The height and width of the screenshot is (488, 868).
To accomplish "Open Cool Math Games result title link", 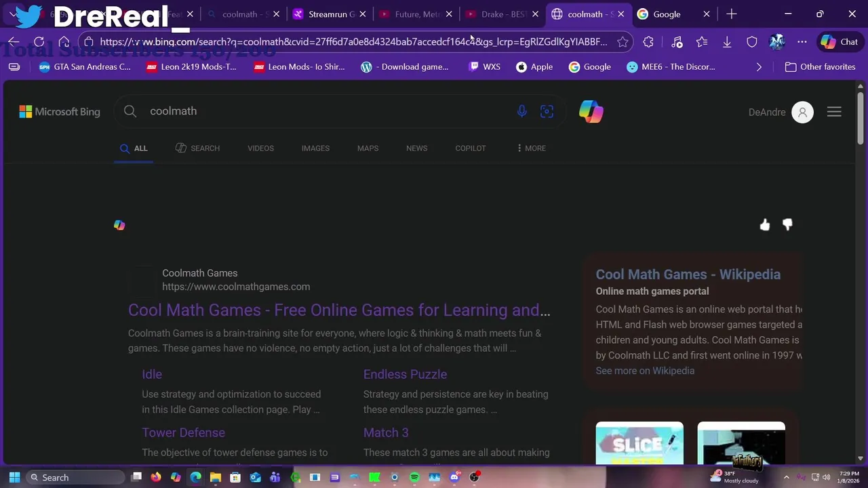I will pyautogui.click(x=339, y=310).
